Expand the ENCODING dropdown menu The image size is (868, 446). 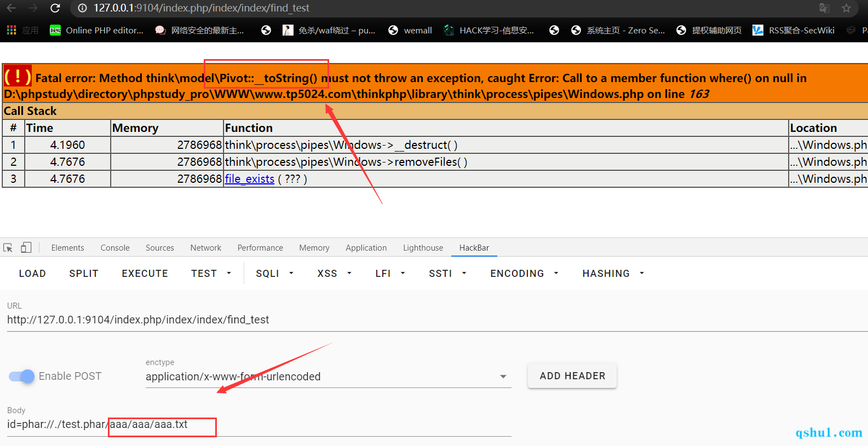(525, 273)
